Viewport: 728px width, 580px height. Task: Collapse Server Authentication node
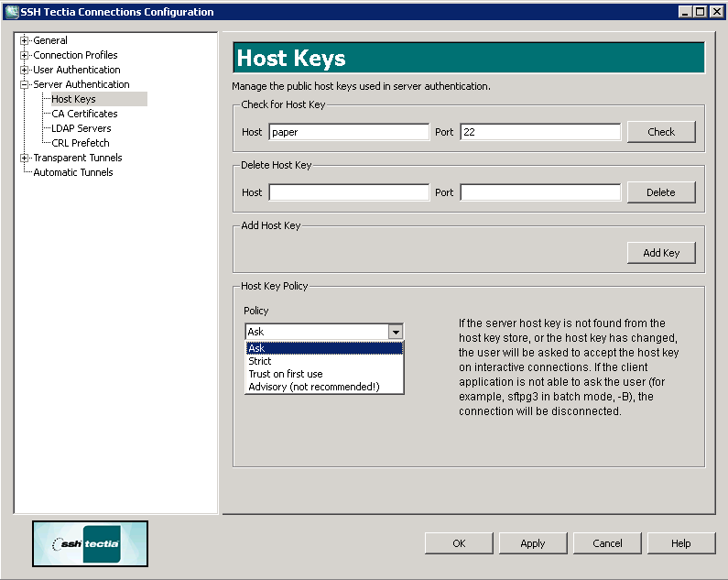point(24,84)
